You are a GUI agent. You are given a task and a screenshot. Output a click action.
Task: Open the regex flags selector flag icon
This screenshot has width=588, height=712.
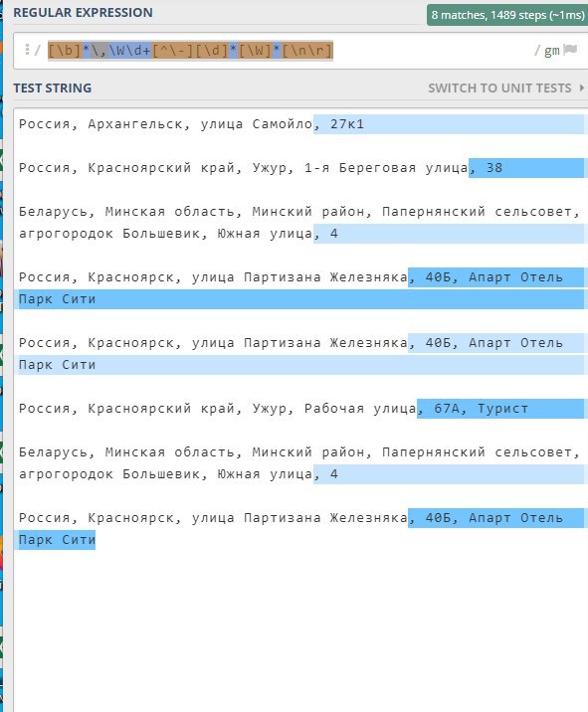pyautogui.click(x=570, y=50)
